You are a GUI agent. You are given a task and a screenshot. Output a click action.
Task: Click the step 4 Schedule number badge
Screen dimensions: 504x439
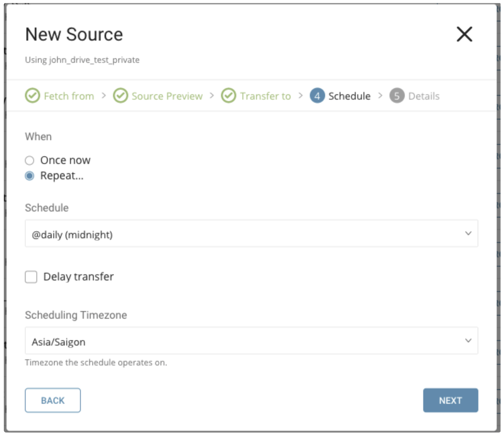click(x=317, y=96)
